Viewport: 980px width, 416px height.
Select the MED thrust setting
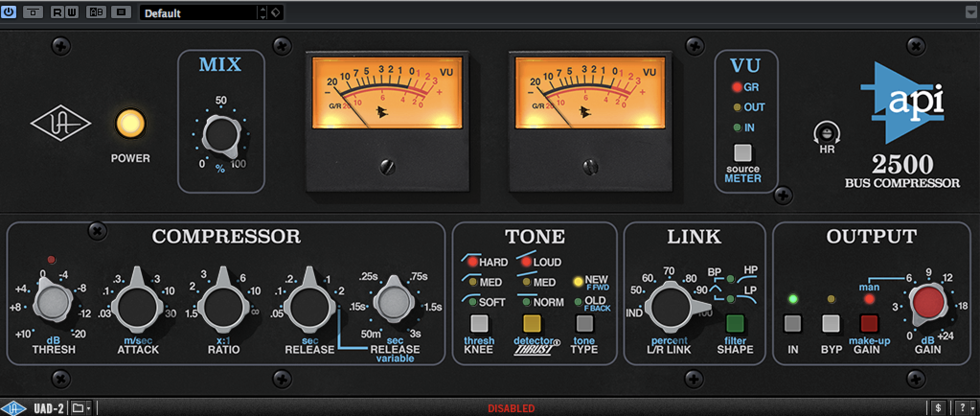[526, 282]
